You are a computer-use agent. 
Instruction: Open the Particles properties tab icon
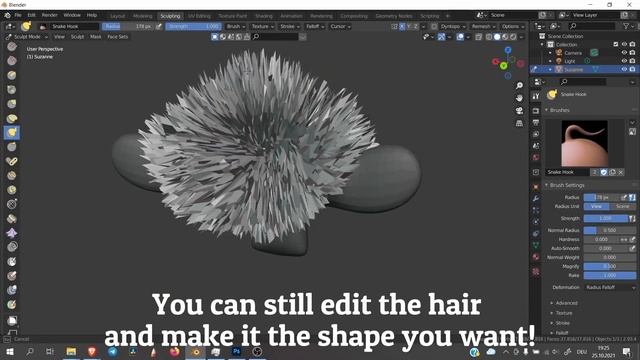(x=536, y=210)
